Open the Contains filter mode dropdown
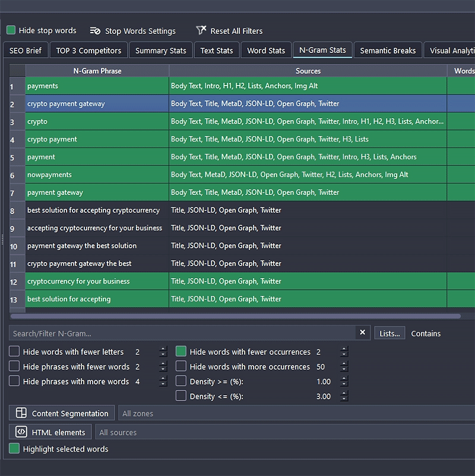Screen dimensions: 475x476 426,333
